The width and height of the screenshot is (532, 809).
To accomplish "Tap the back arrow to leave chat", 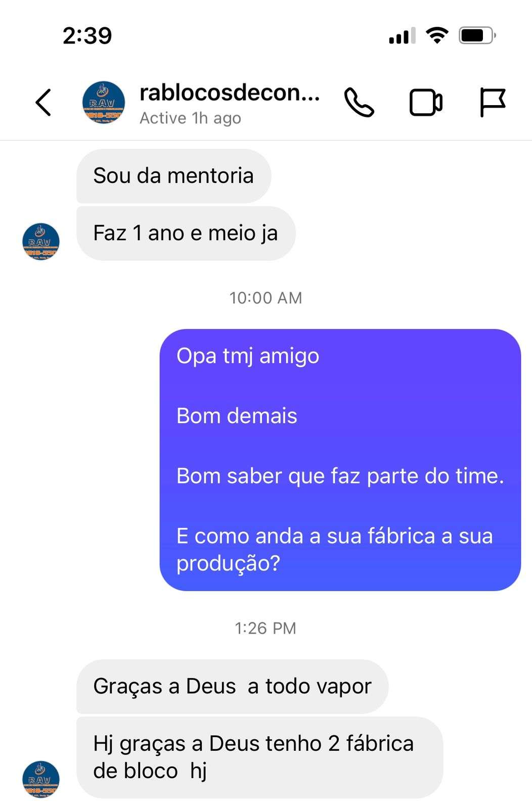I will [43, 103].
